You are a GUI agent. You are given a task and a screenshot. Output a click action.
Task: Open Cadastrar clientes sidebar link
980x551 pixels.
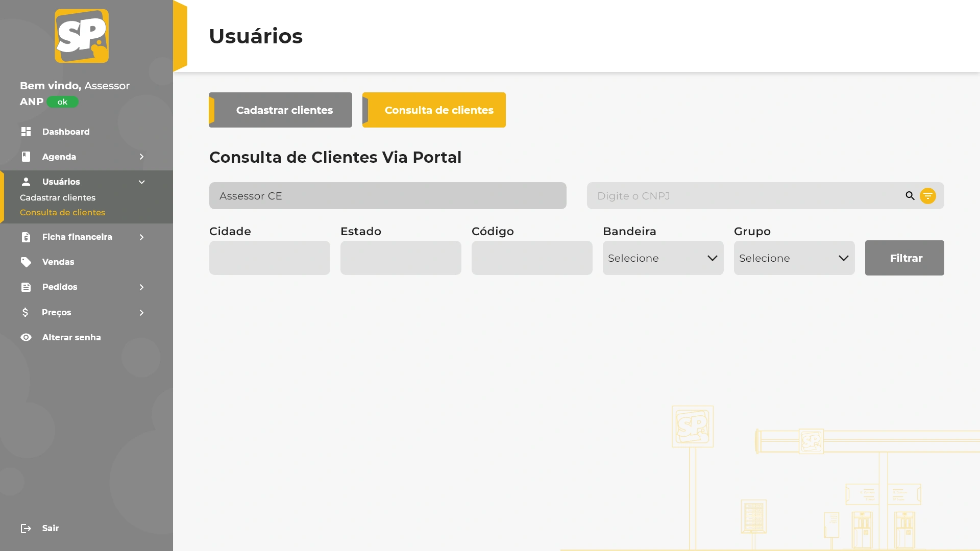tap(58, 197)
